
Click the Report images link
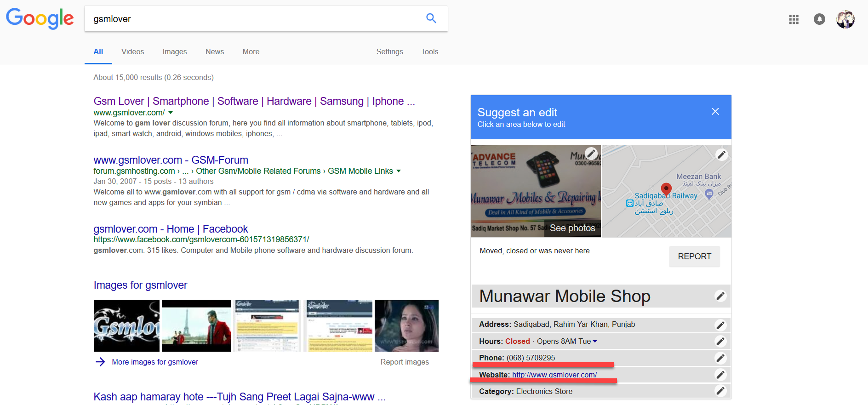point(405,362)
